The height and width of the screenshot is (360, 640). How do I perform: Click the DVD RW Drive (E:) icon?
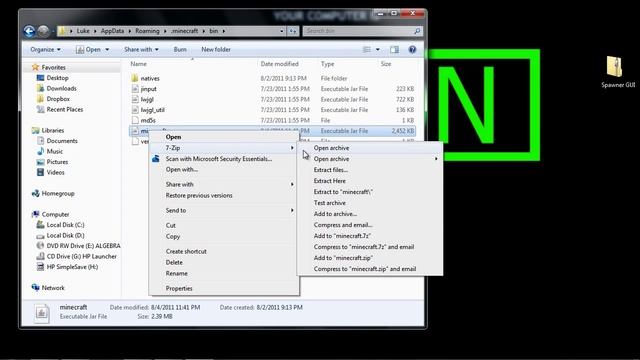tap(40, 246)
